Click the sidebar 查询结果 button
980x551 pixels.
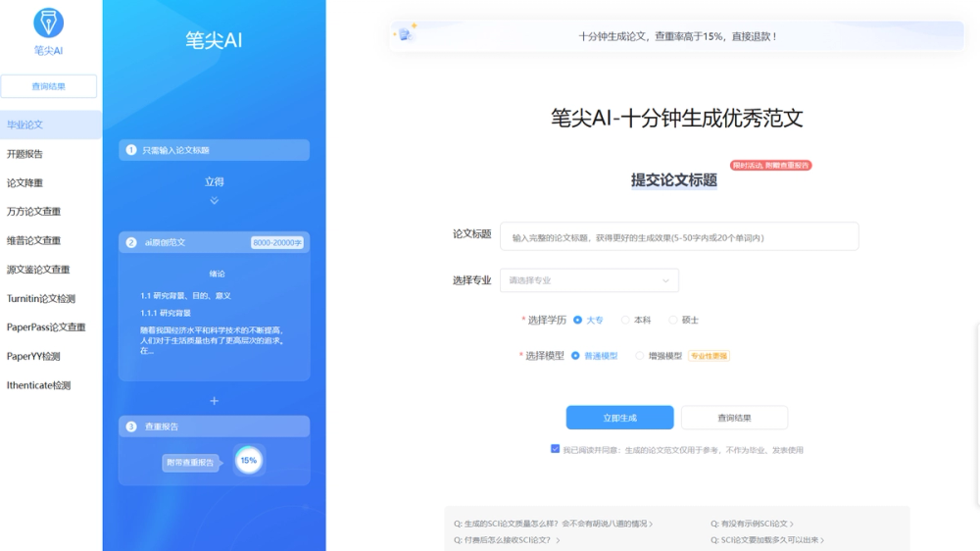click(x=49, y=86)
